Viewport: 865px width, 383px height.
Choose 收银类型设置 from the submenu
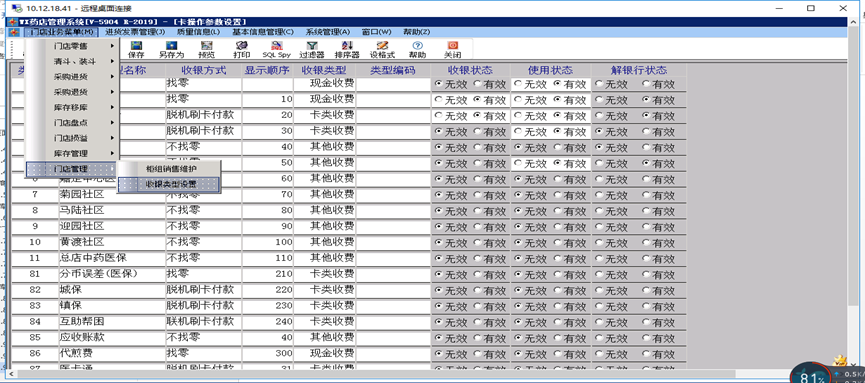coord(170,184)
